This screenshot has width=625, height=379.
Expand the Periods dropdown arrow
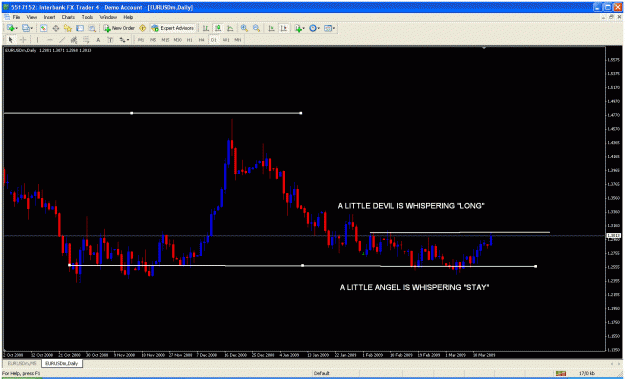click(319, 28)
